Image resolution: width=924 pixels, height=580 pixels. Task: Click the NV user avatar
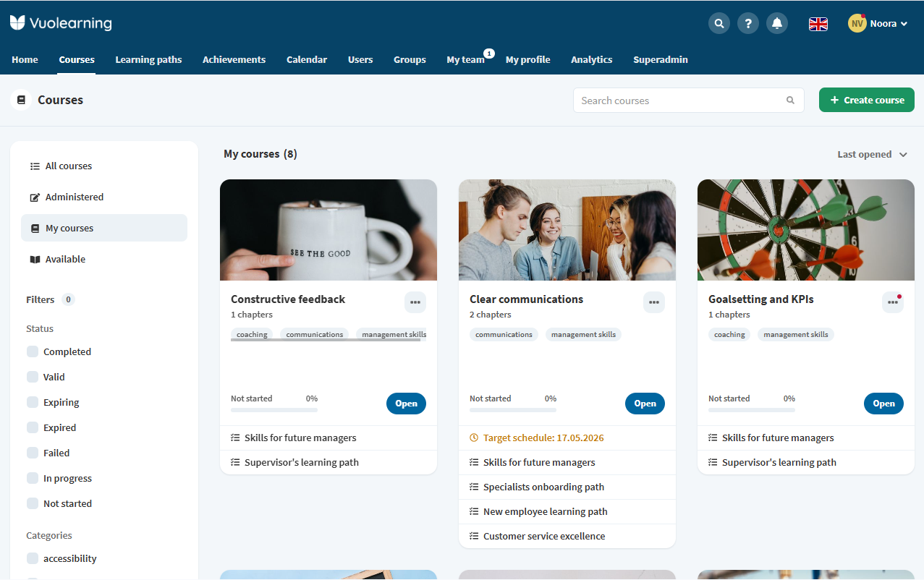(x=857, y=23)
